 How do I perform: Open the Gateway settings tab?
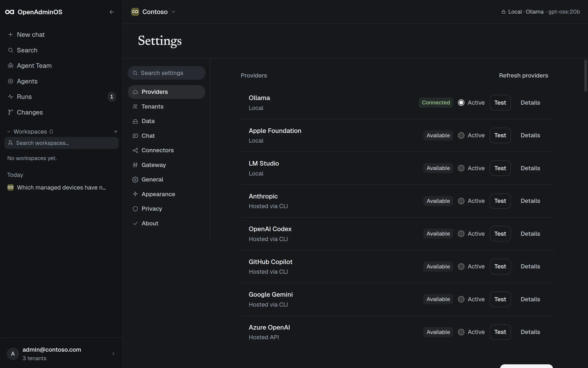167,165
